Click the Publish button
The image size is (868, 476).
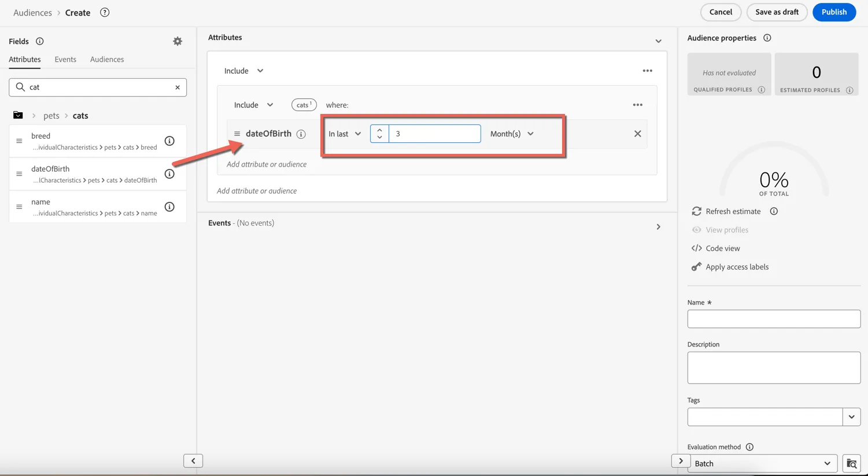tap(834, 12)
